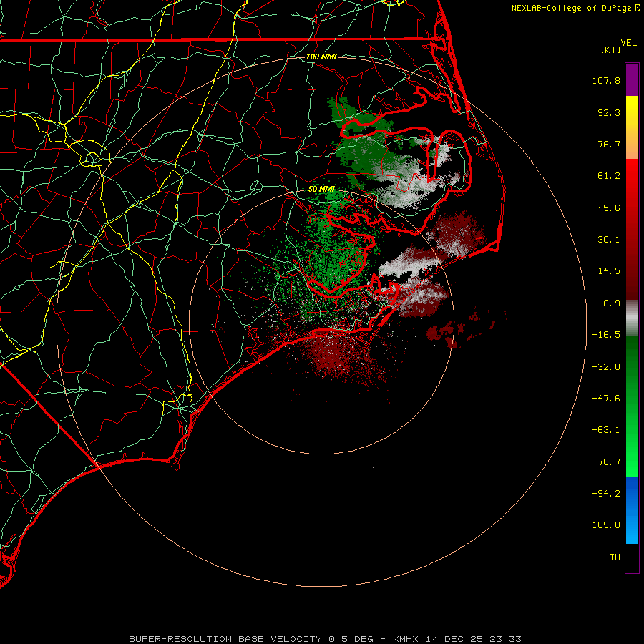Click the [KT] units label
644x644 pixels.
pyautogui.click(x=611, y=49)
